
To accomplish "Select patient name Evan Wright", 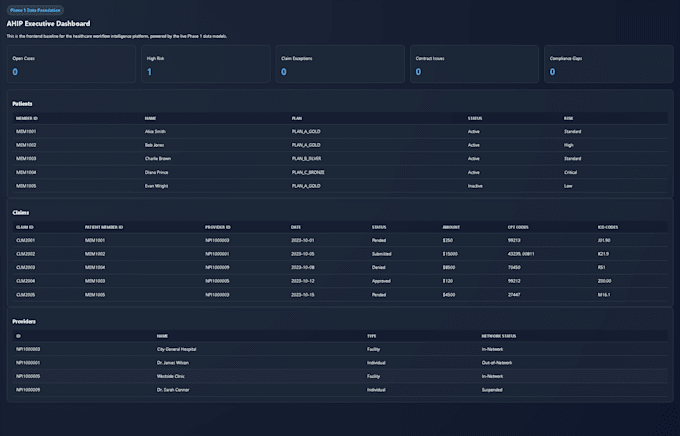I will click(157, 186).
